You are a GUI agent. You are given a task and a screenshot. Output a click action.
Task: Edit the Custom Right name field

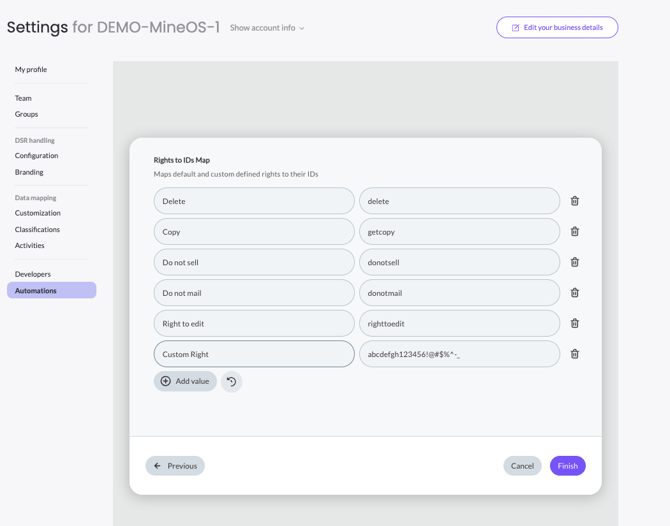[254, 354]
